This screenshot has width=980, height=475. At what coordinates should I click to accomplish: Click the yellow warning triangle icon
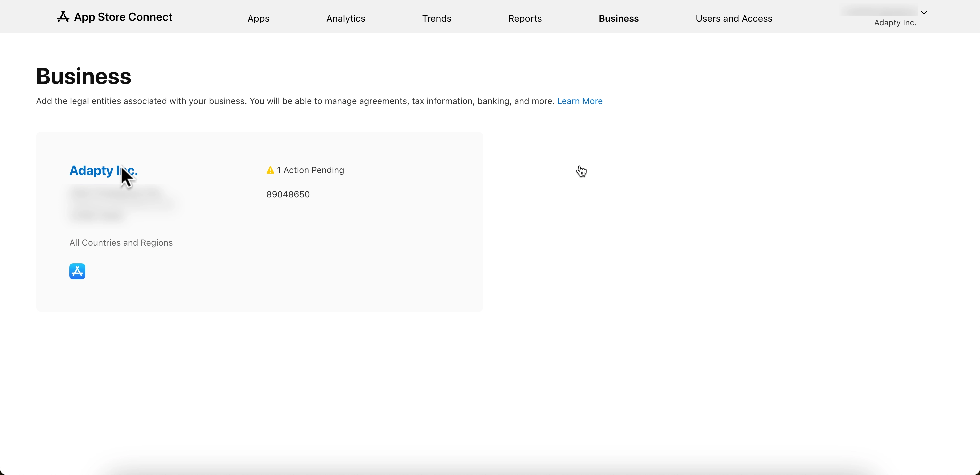click(x=270, y=170)
